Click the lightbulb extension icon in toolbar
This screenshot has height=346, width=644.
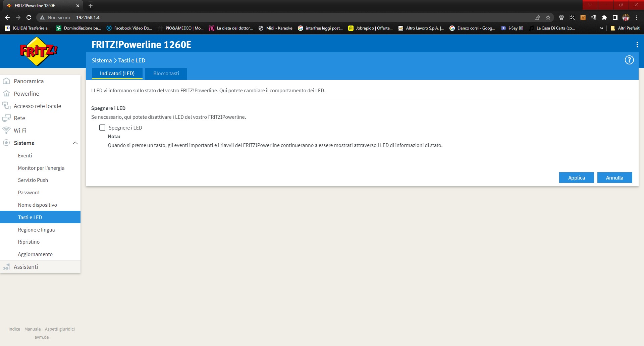(561, 17)
